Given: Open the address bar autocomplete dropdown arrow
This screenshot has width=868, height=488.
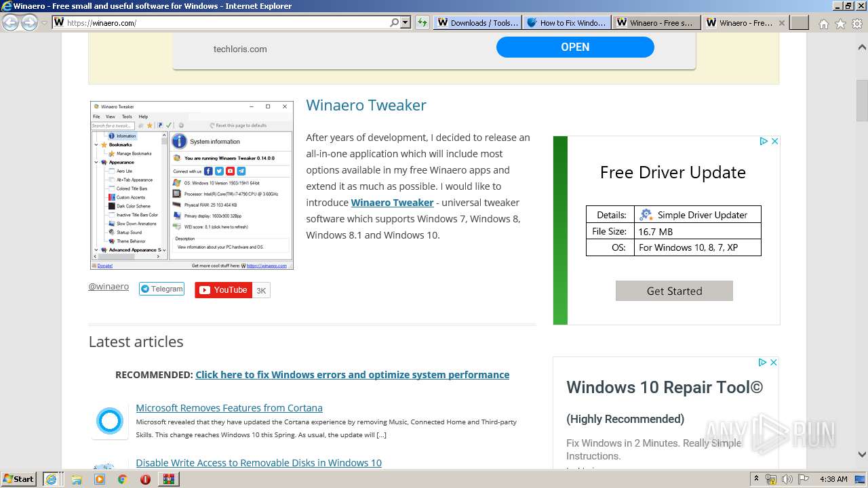Looking at the screenshot, I should click(x=406, y=22).
